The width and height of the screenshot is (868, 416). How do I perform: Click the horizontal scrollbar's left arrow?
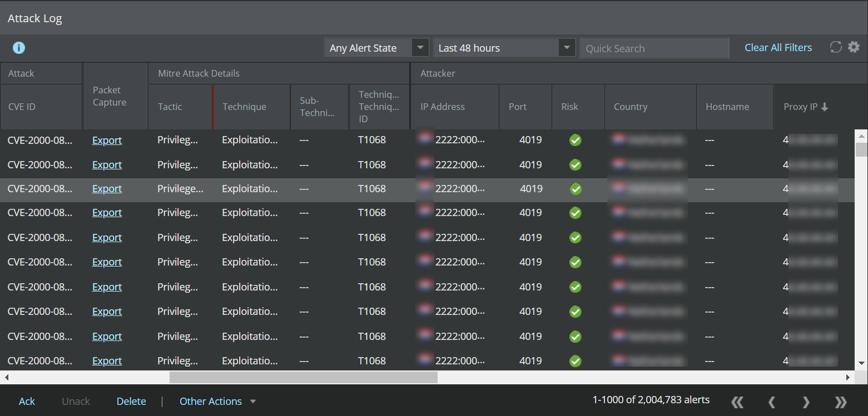click(x=6, y=377)
